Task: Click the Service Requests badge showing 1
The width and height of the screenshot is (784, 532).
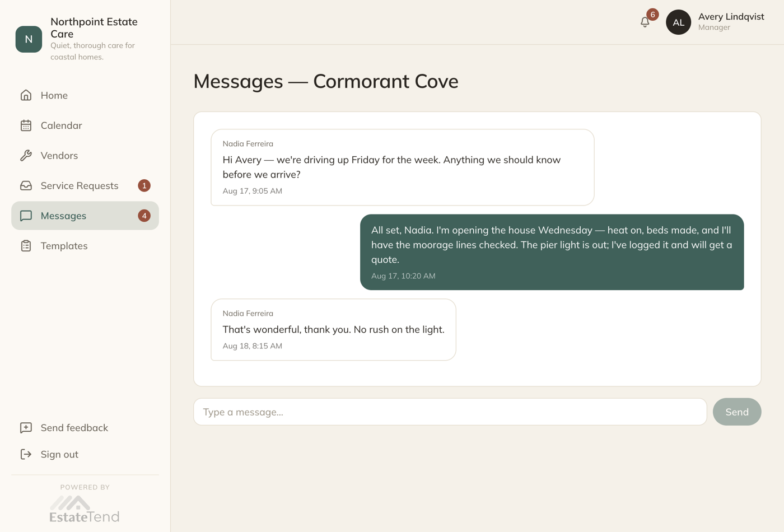Action: [x=144, y=185]
